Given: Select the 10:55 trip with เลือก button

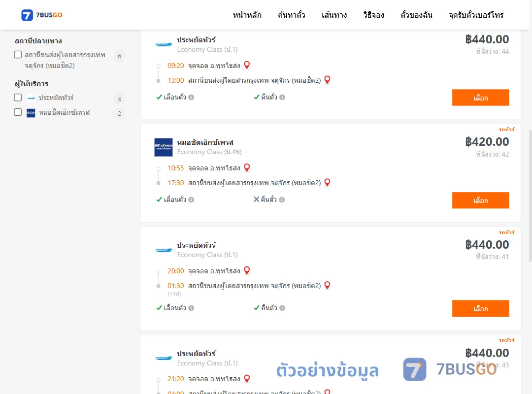Looking at the screenshot, I should 480,200.
